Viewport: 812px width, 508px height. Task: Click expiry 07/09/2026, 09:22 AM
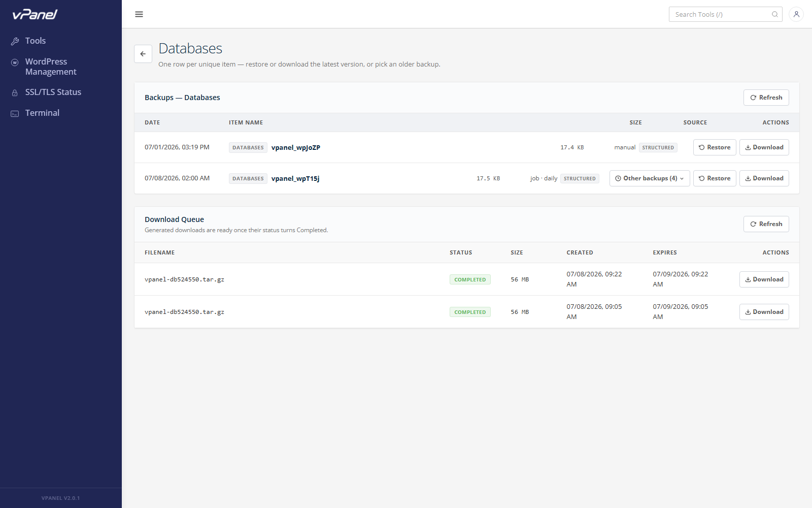click(681, 279)
